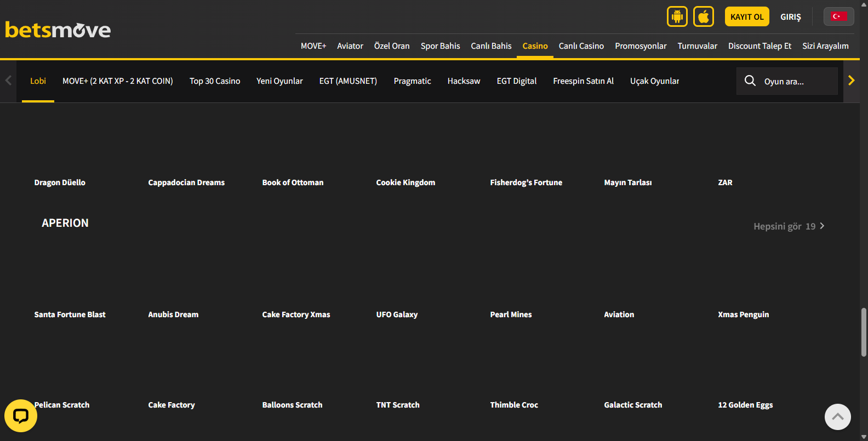Open the Apple iOS app icon
The width and height of the screenshot is (868, 441).
click(x=704, y=16)
